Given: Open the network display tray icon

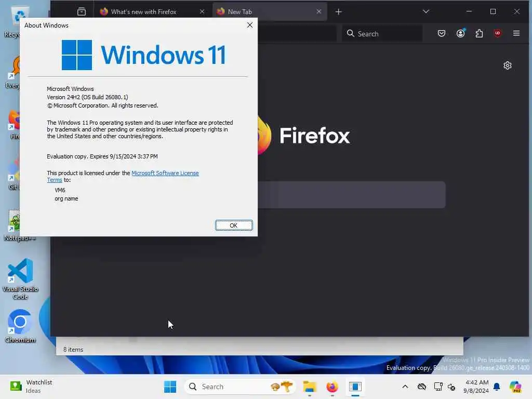Looking at the screenshot, I should pos(438,387).
